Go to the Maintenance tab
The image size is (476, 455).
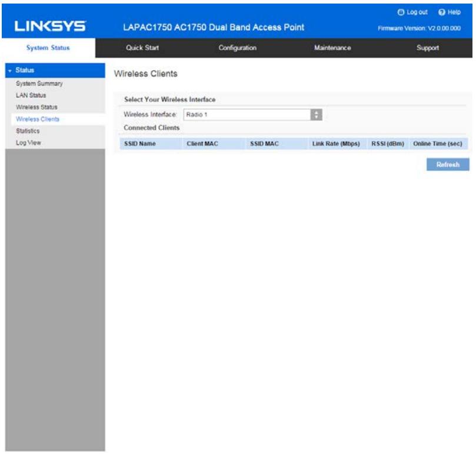point(332,48)
